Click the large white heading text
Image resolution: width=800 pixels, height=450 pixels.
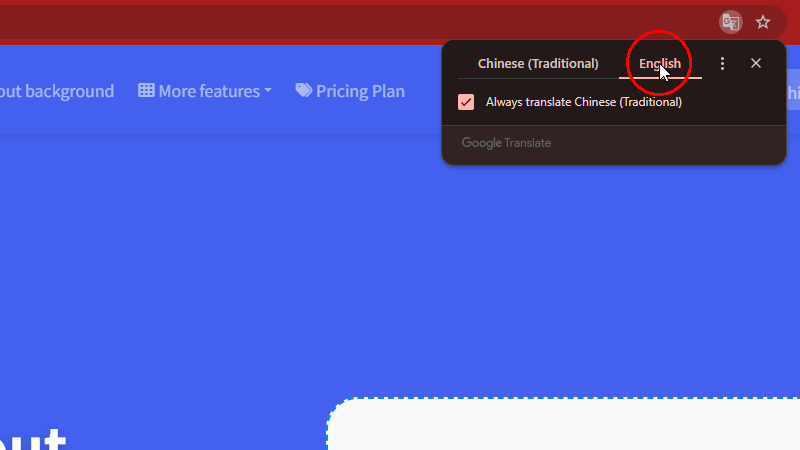coord(33,440)
